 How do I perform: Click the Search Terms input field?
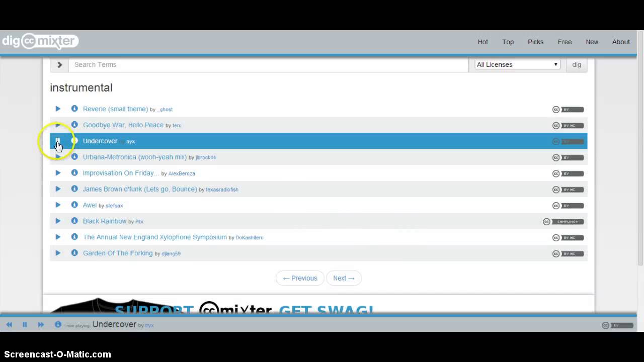pyautogui.click(x=269, y=64)
